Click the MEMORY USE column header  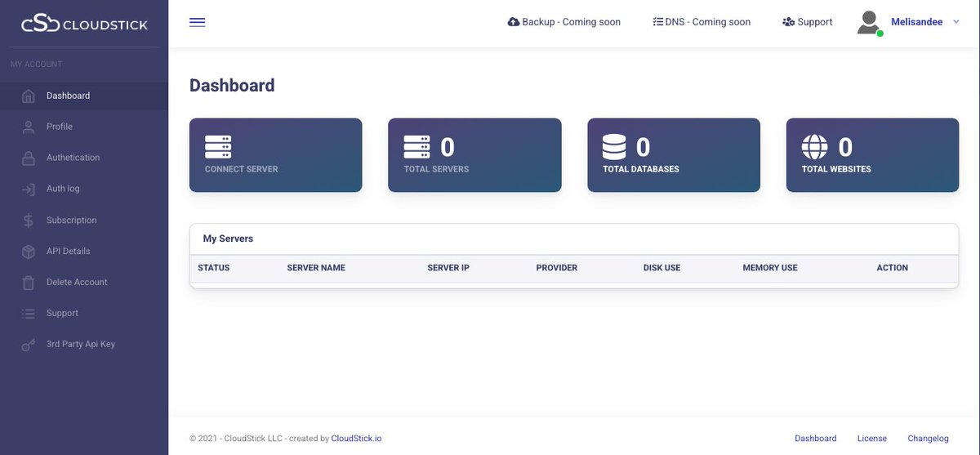[x=770, y=268]
